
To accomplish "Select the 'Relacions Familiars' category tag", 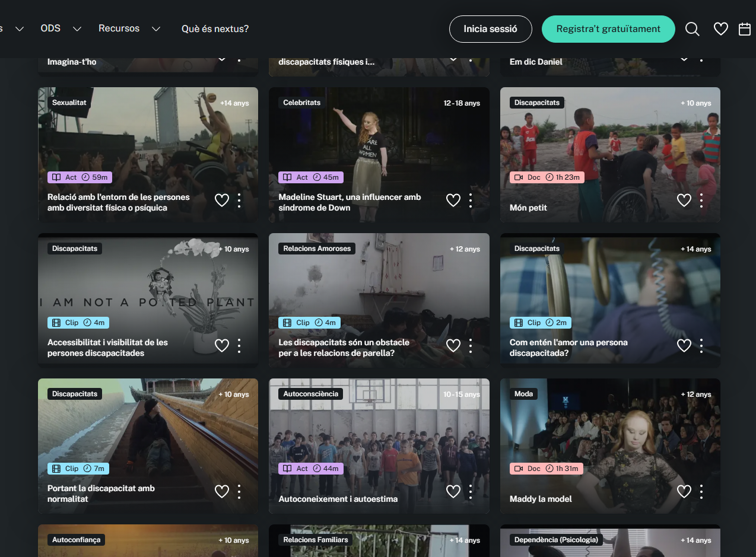I will coord(315,540).
